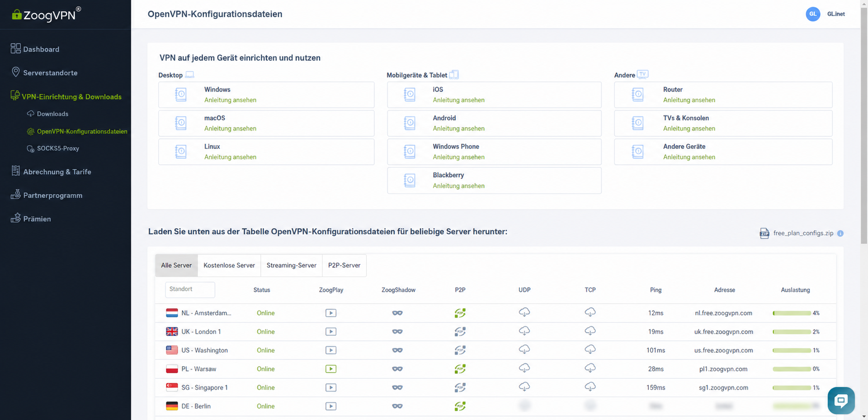View the iOS setup guide link
This screenshot has height=420, width=868.
coord(458,100)
